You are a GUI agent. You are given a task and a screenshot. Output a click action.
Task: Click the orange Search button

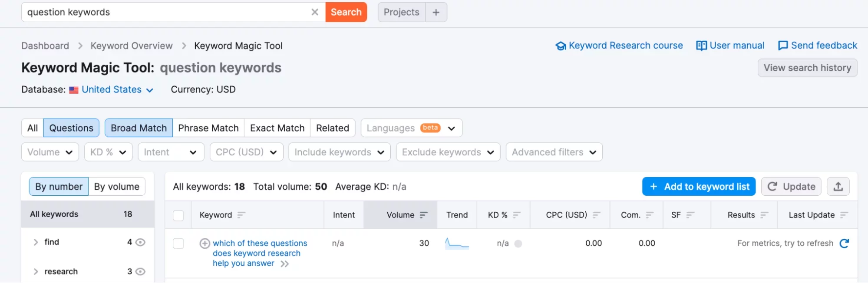346,12
